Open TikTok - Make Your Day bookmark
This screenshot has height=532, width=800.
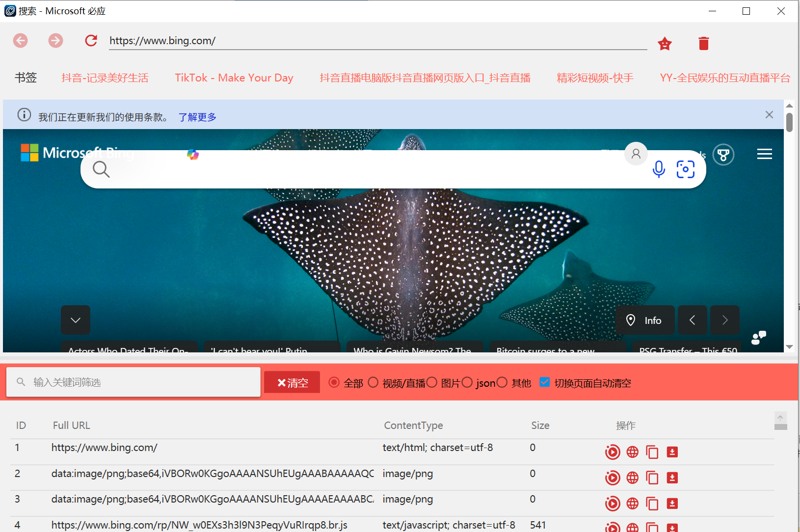click(234, 78)
